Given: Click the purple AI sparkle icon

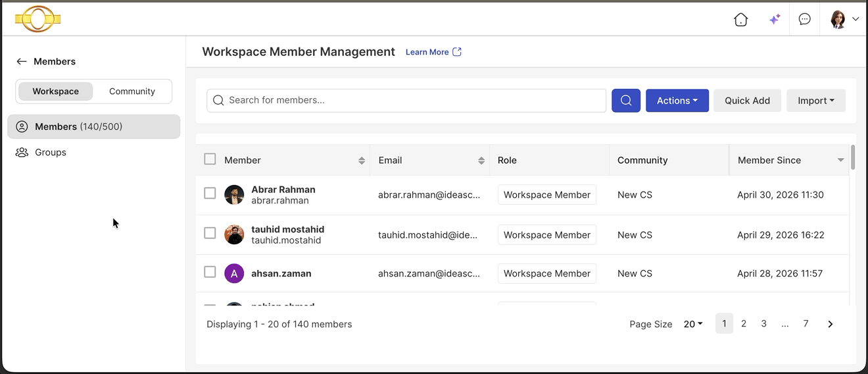Looking at the screenshot, I should [x=775, y=19].
